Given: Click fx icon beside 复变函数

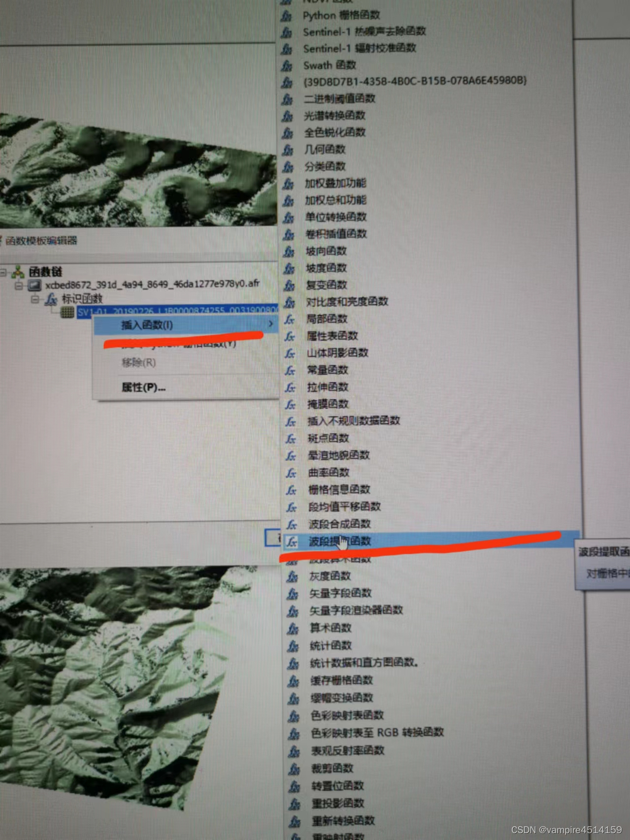Looking at the screenshot, I should pyautogui.click(x=289, y=285).
